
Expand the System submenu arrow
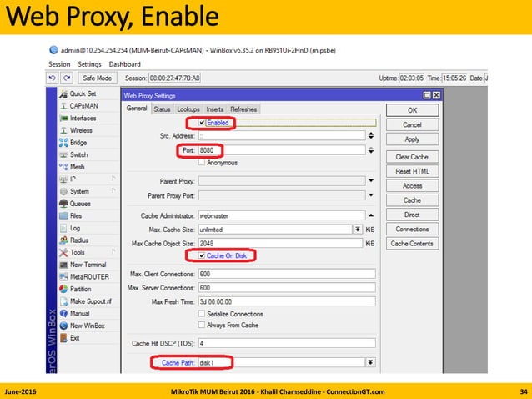point(113,190)
